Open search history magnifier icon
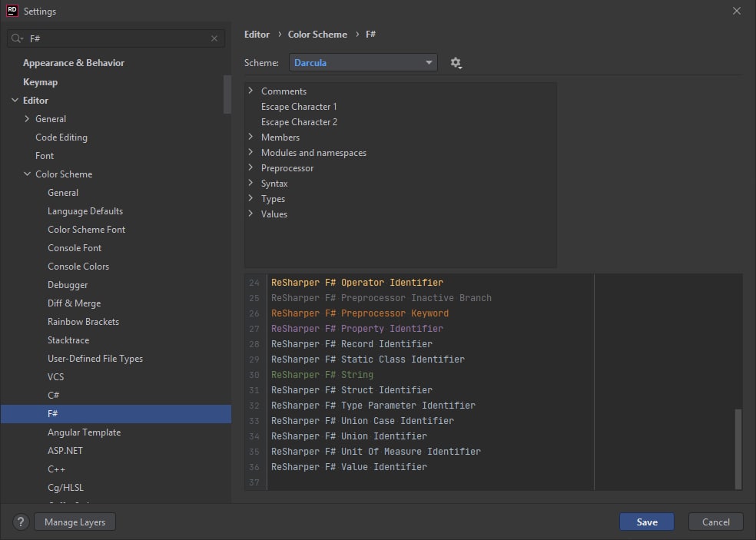Image resolution: width=756 pixels, height=540 pixels. tap(17, 38)
